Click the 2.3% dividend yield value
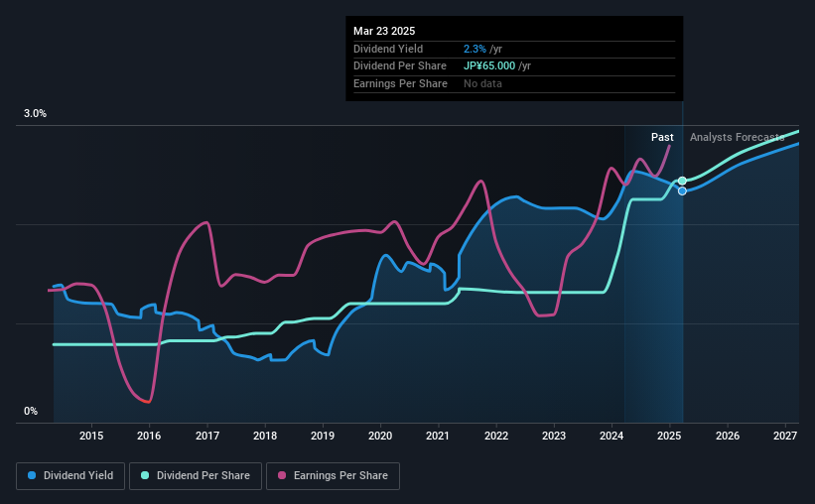815x504 pixels. [x=475, y=49]
